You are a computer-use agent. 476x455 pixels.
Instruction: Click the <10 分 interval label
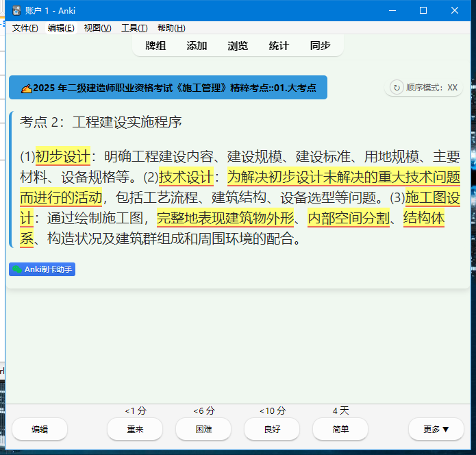(273, 410)
